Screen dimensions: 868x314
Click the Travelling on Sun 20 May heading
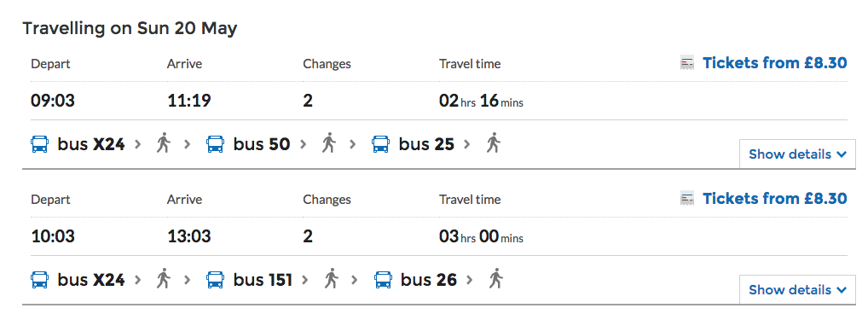point(130,28)
